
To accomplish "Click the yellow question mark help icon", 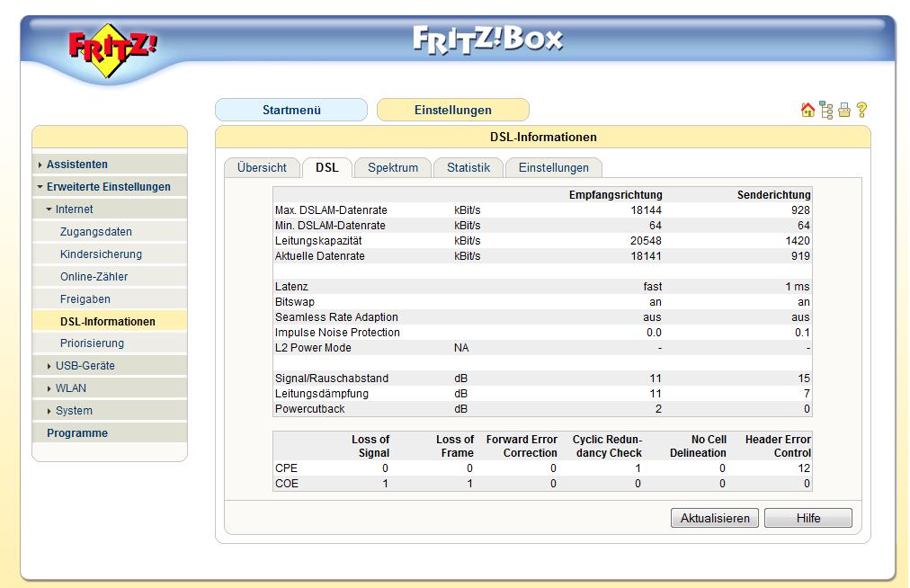I will (861, 110).
